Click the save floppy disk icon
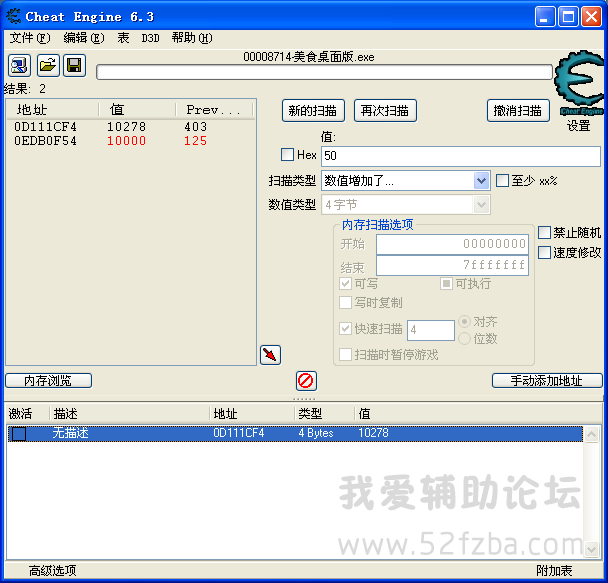Viewport: 608px width, 583px height. [73, 65]
